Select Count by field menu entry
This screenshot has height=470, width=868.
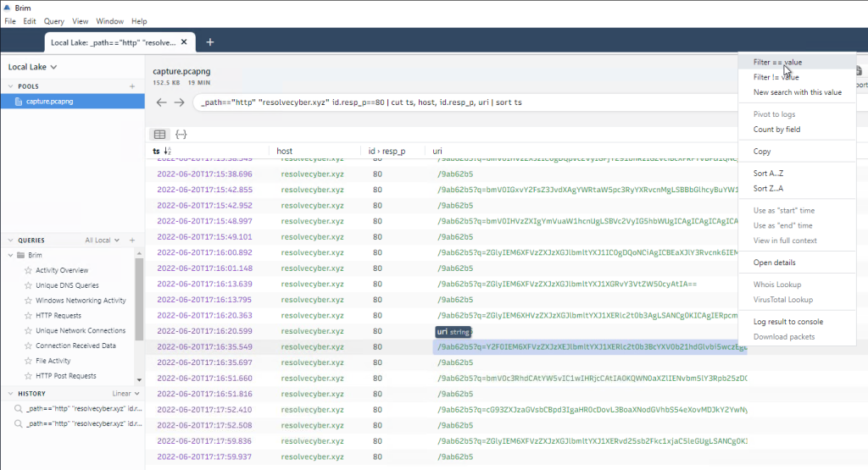(776, 130)
